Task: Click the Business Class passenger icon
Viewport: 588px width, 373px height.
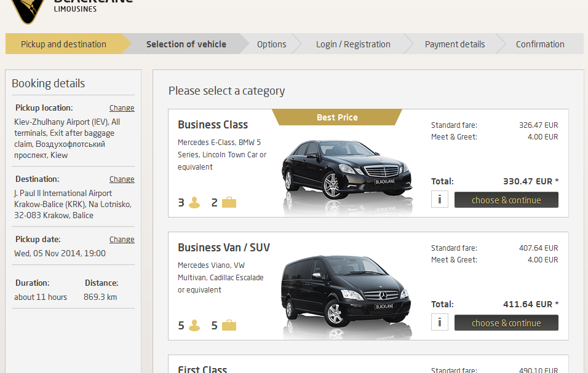Action: pos(194,203)
